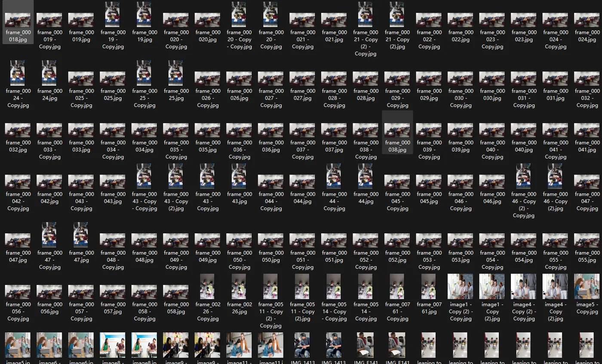Select file name "frame_000021 - Copy.jpg"
This screenshot has width=602, height=364.
[x=302, y=39]
